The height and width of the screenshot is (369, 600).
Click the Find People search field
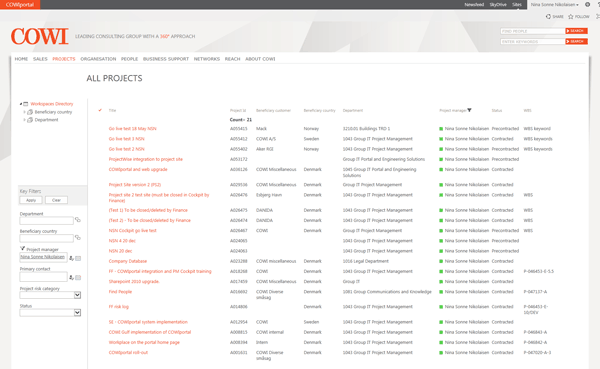tap(533, 31)
